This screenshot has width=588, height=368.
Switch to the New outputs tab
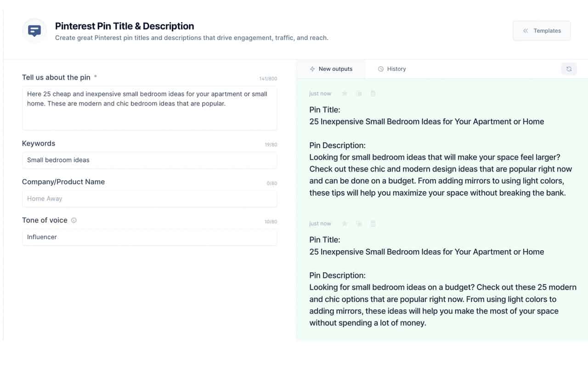(331, 69)
